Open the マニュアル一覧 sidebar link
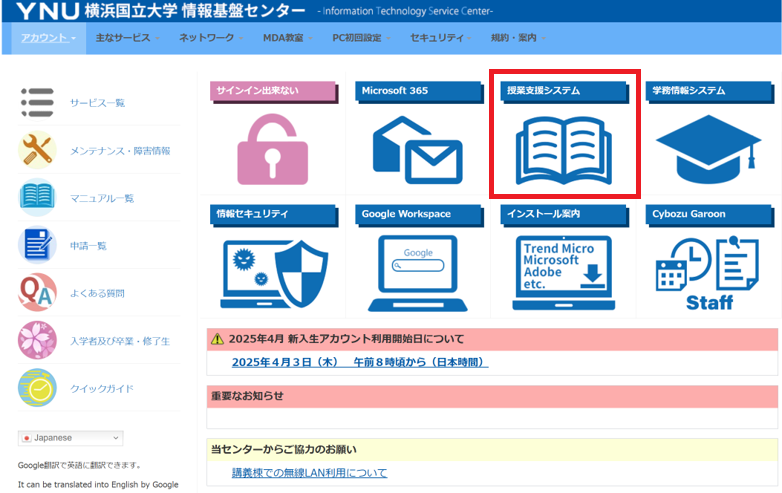Screen dimensions: 782x493 tap(102, 198)
